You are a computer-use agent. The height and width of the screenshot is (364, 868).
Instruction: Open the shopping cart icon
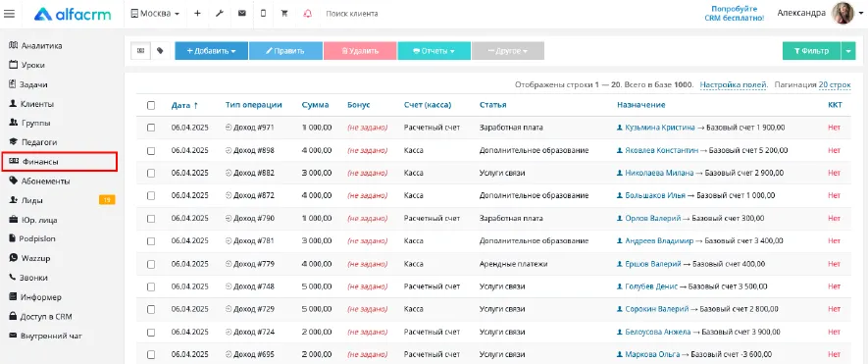(284, 14)
